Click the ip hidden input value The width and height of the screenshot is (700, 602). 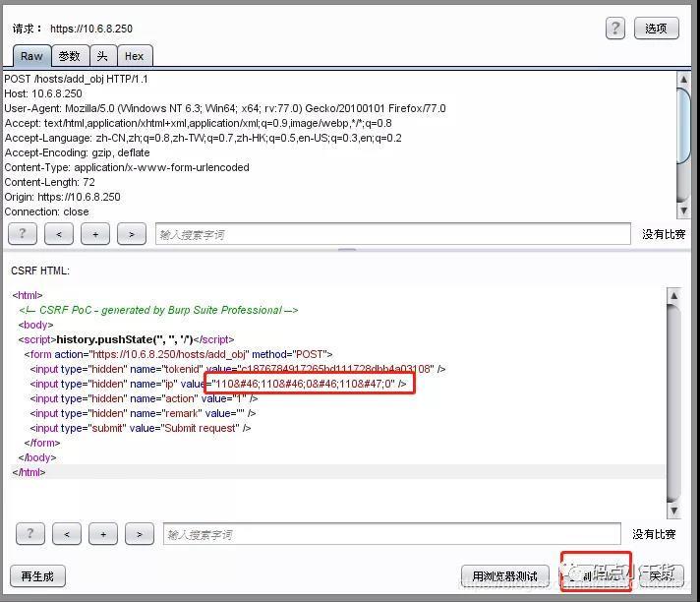pyautogui.click(x=304, y=384)
